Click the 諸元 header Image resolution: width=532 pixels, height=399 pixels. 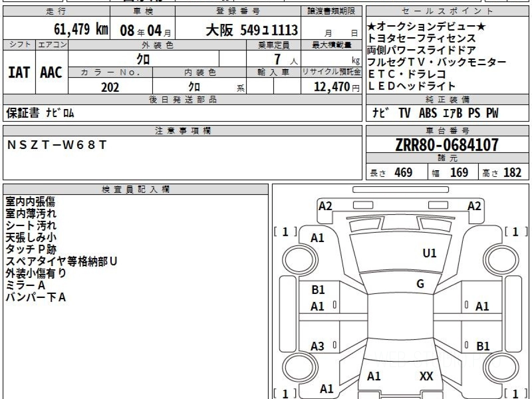tap(448, 158)
